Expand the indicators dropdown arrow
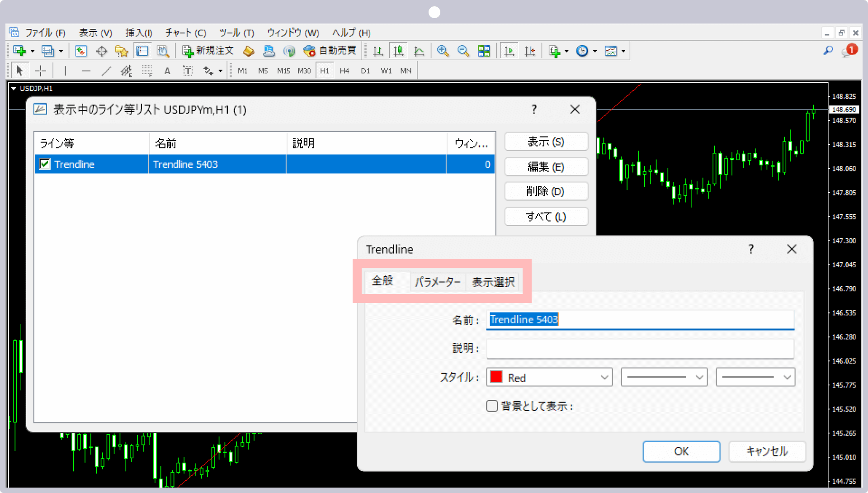Screen dimensions: 868x493 click(x=566, y=52)
